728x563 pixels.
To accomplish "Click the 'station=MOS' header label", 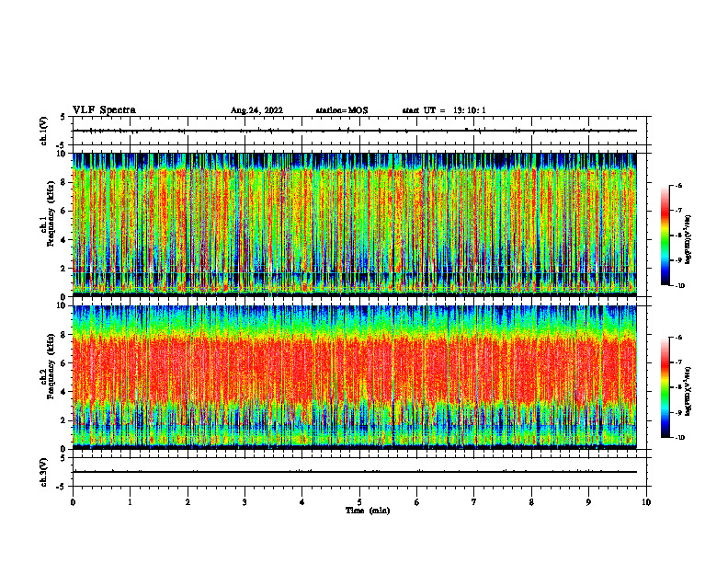I will tap(342, 110).
